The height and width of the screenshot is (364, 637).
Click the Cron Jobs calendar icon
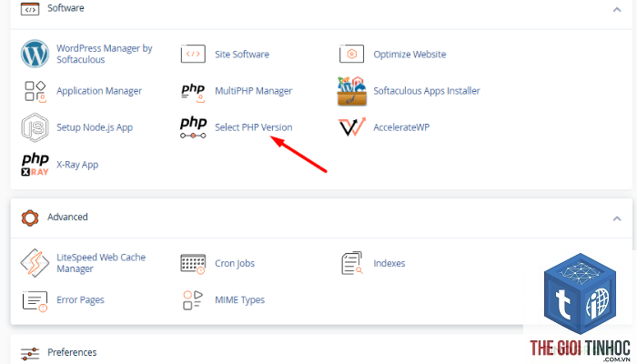click(193, 264)
